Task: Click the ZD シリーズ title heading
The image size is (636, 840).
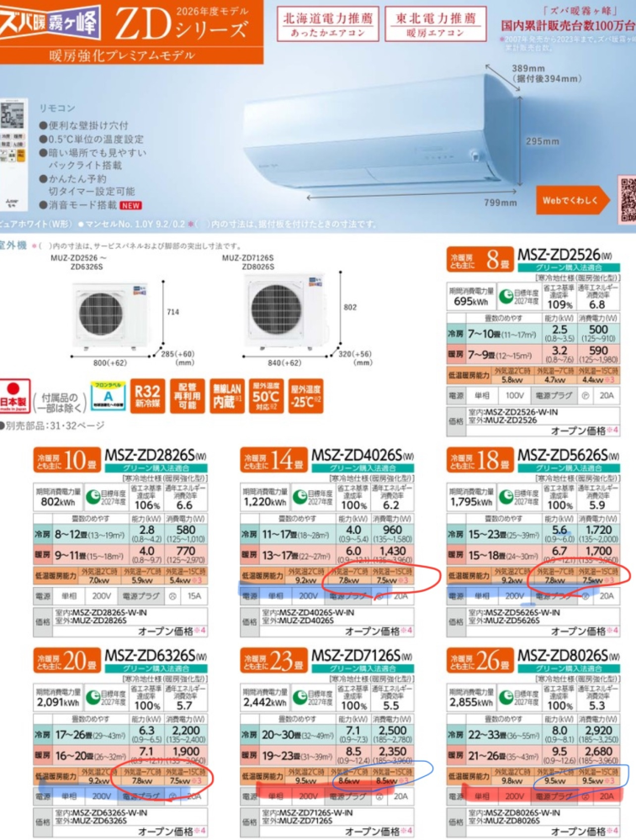Action: click(181, 25)
